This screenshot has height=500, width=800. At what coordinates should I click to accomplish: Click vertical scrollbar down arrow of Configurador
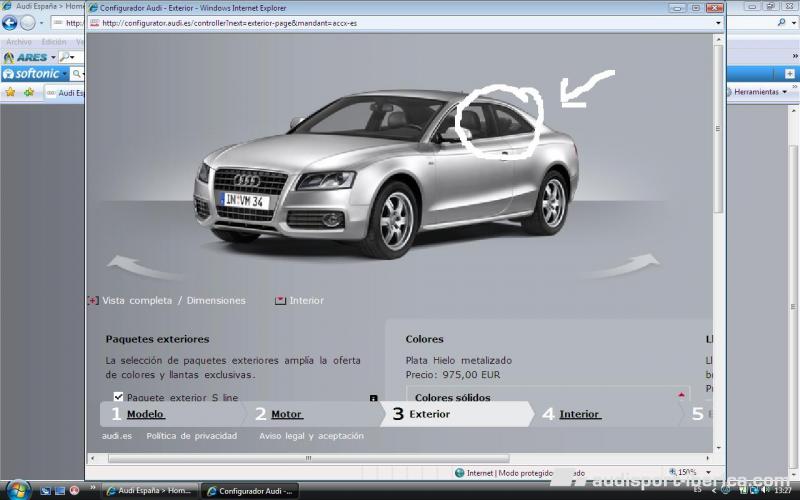[x=718, y=447]
